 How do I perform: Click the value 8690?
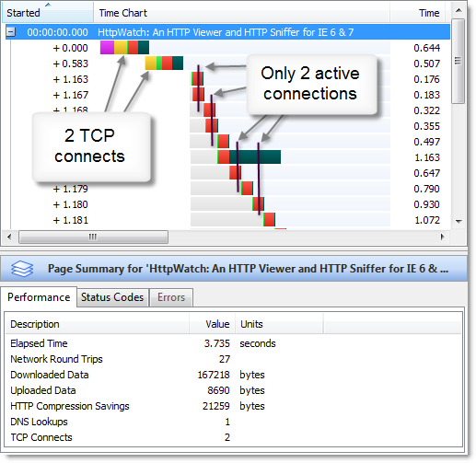(x=218, y=390)
